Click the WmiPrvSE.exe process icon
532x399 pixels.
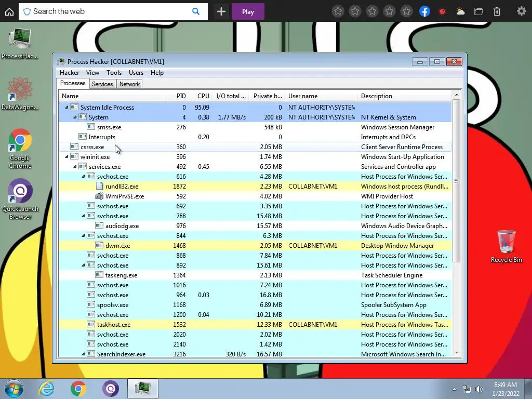(x=99, y=196)
